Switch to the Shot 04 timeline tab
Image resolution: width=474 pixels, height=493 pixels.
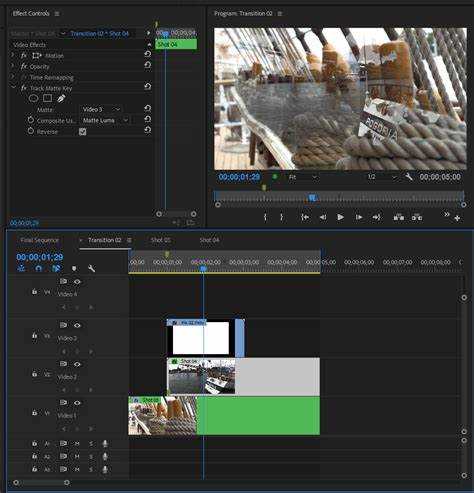click(209, 240)
